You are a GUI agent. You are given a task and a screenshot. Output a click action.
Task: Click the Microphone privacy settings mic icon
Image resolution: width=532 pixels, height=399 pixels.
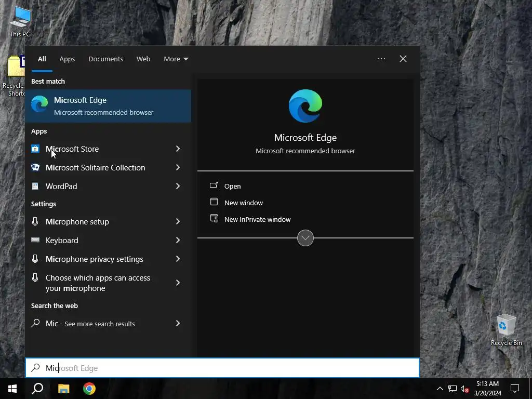(x=35, y=259)
